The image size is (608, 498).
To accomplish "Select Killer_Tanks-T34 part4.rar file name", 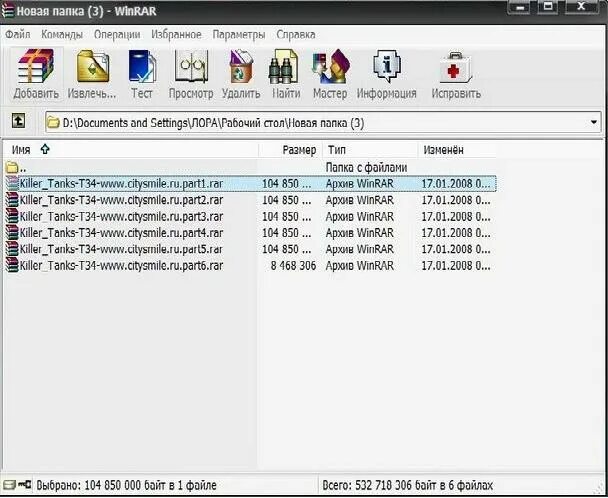I will pyautogui.click(x=121, y=232).
